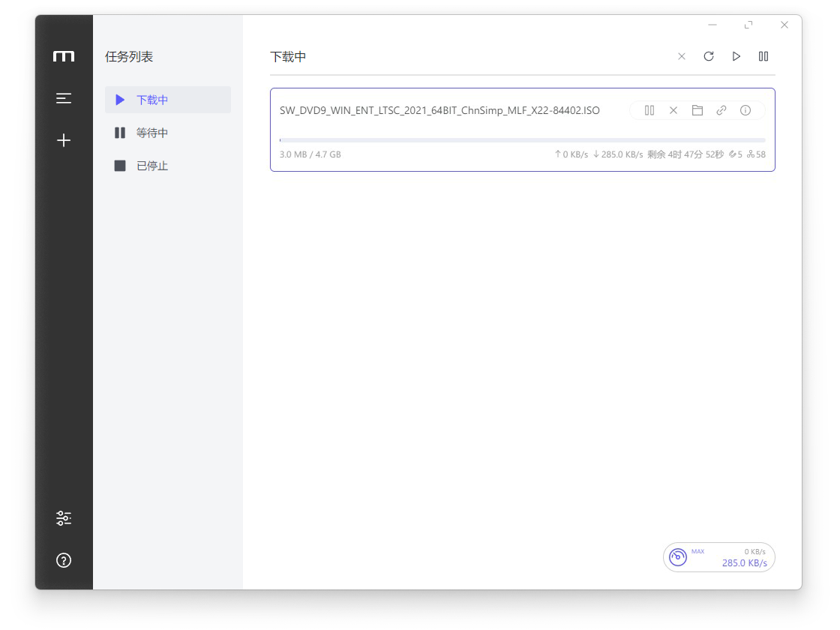
Task: Open preferences settings sliders icon
Action: pos(64,518)
